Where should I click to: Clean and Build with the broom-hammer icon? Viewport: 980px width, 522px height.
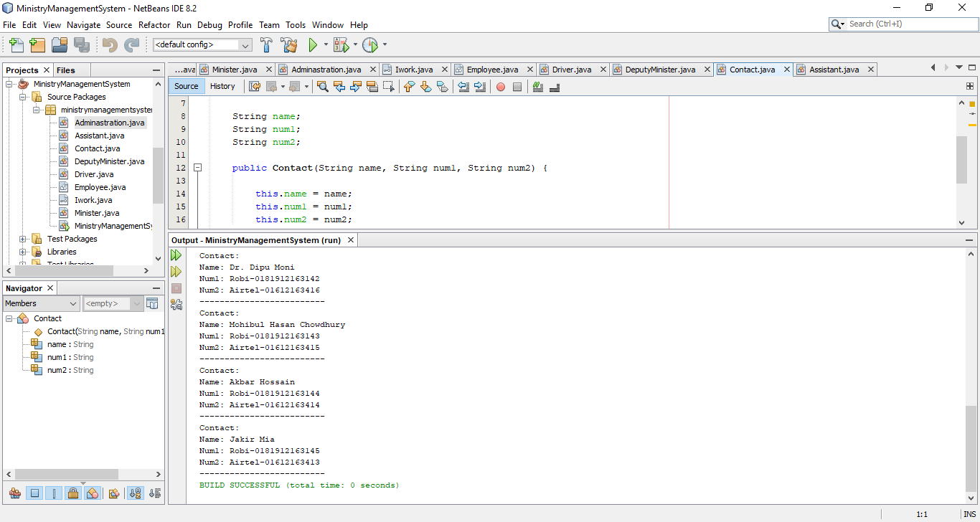coord(288,44)
